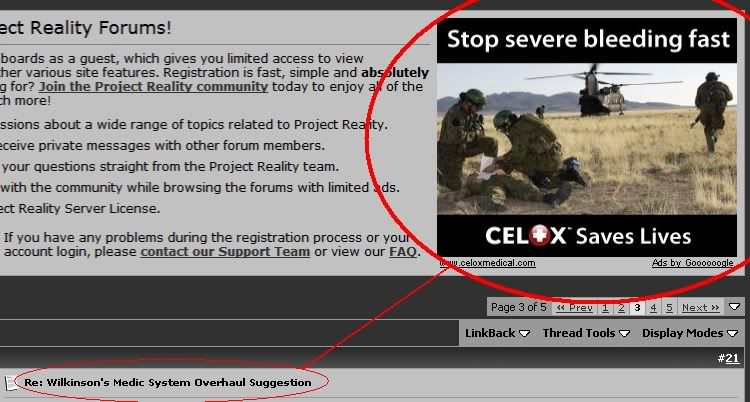View the FAQ link
The height and width of the screenshot is (402, 750).
point(403,251)
